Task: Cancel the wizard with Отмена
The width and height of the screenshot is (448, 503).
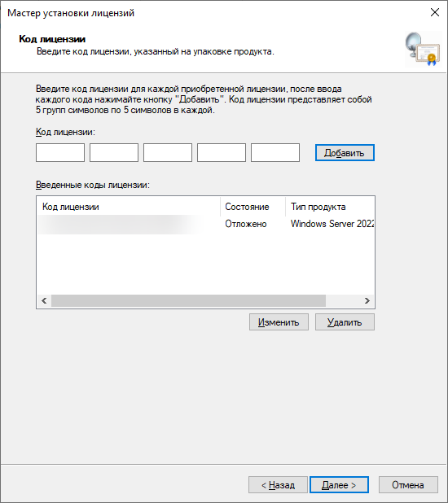Action: tap(408, 485)
